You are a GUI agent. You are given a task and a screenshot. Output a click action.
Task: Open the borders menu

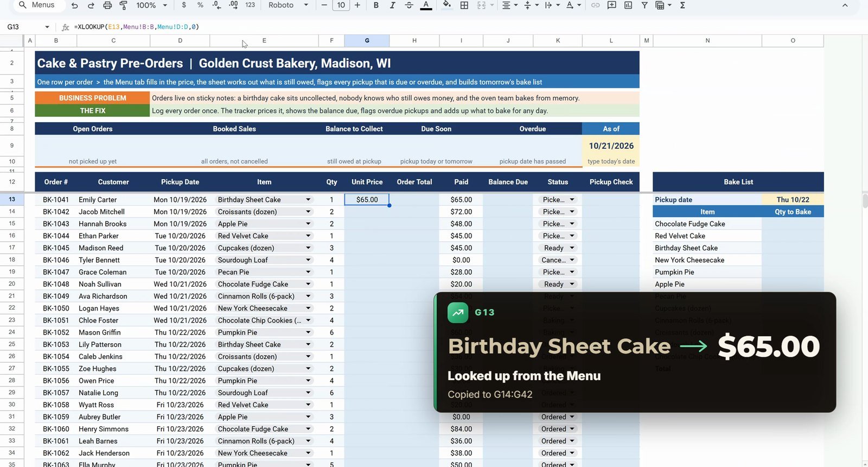click(x=464, y=5)
